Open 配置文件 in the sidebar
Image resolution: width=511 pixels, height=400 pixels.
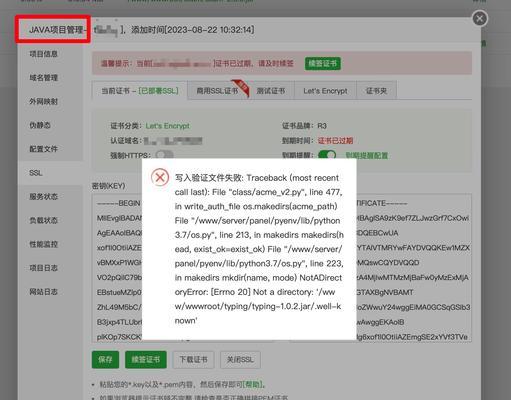point(44,149)
